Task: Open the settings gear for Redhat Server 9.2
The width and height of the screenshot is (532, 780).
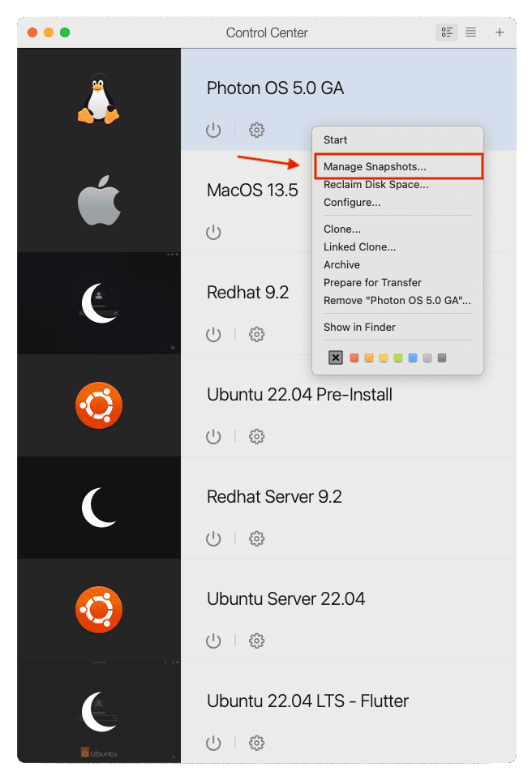Action: 256,538
